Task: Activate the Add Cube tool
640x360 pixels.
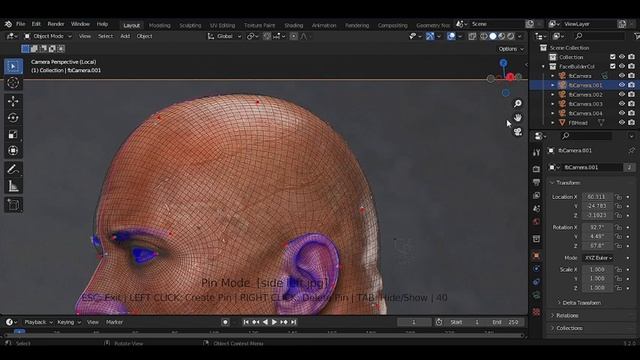Action: tap(13, 204)
